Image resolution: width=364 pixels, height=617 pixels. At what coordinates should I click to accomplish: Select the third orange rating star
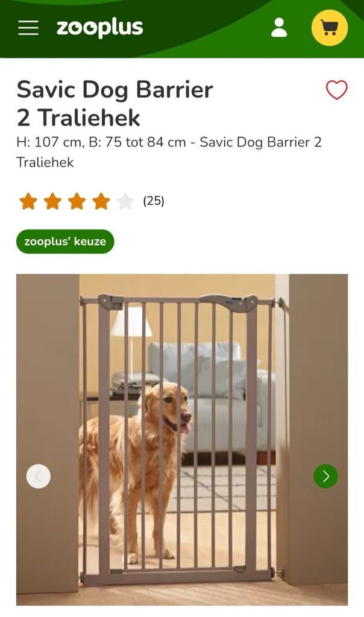click(77, 201)
